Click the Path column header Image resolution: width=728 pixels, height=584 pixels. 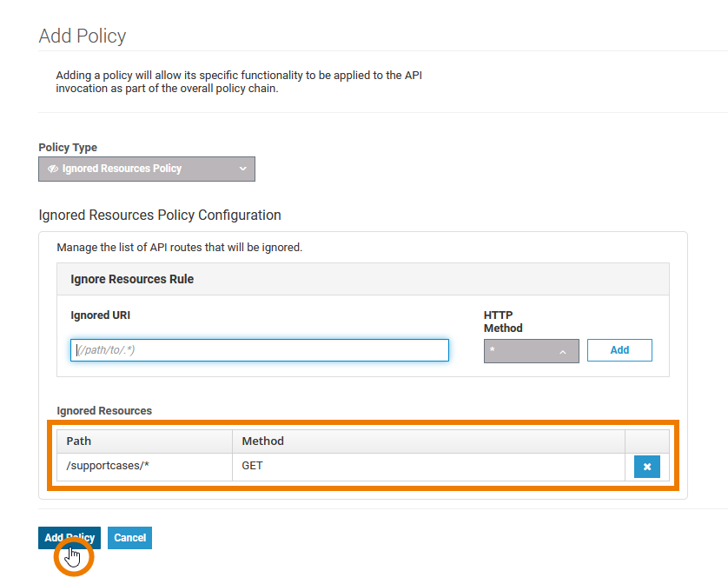(79, 441)
